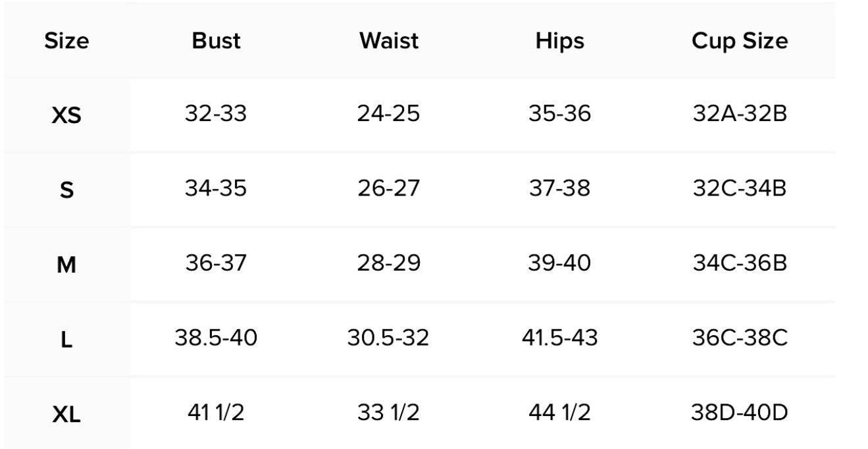Select the 36C-38C cup size cell
Screen dimensions: 868x449
(x=740, y=338)
